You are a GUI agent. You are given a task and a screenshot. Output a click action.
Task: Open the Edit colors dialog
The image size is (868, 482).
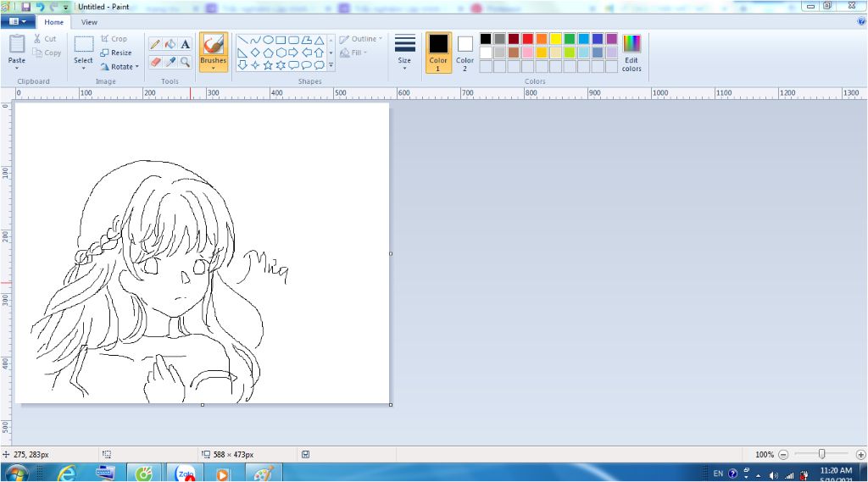[x=632, y=53]
